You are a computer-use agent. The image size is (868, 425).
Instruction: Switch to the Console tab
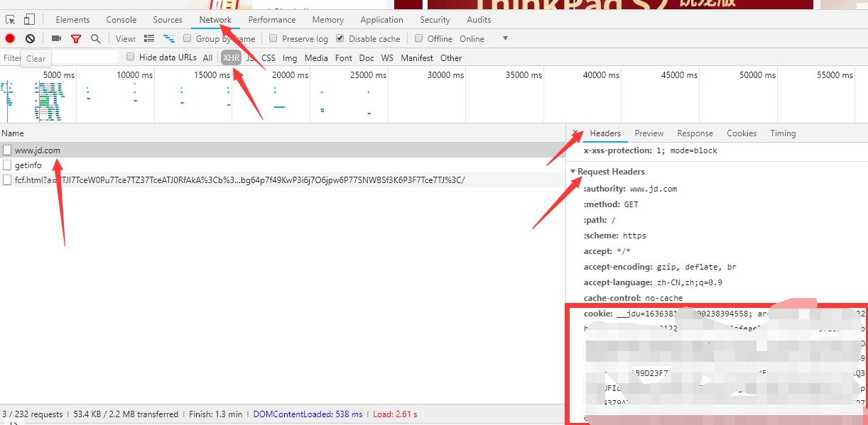(x=121, y=20)
